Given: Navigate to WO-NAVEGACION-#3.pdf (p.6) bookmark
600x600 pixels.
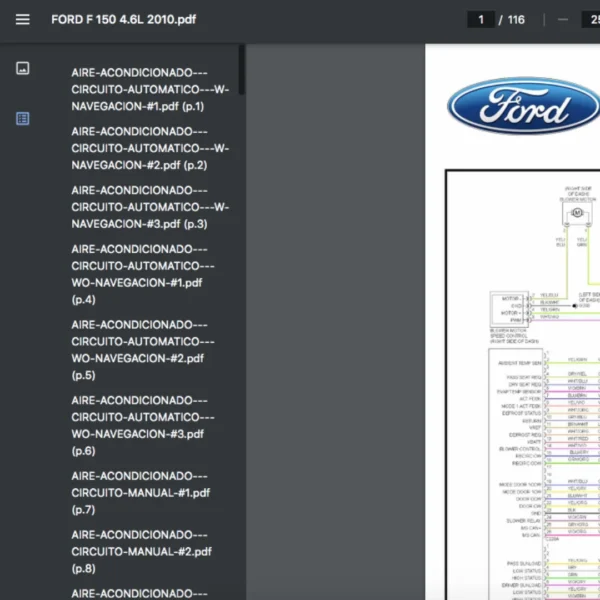Looking at the screenshot, I should [x=143, y=425].
